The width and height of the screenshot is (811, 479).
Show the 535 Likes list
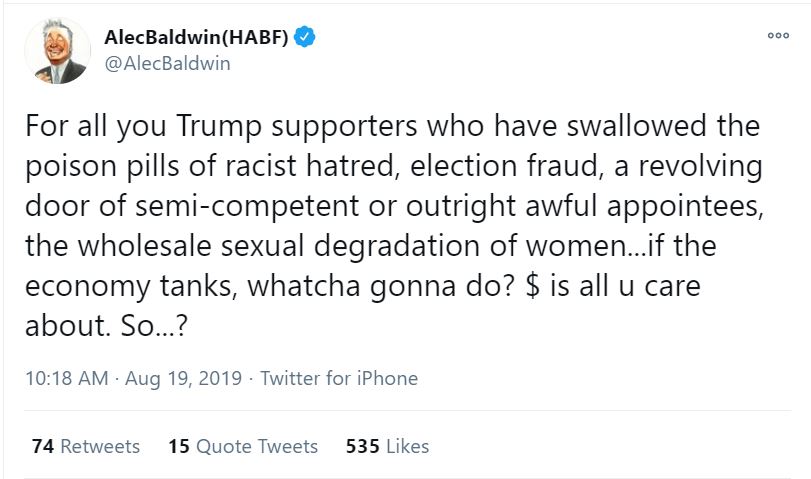click(387, 446)
